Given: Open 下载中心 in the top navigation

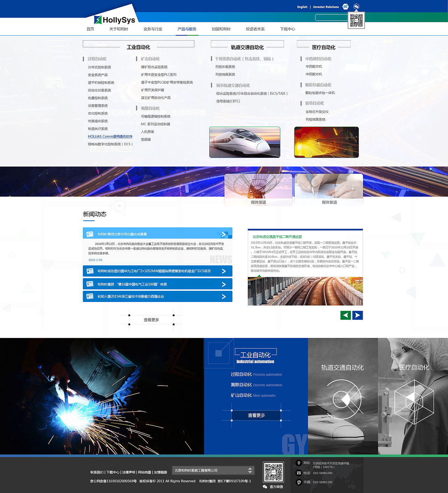Looking at the screenshot, I should 288,29.
